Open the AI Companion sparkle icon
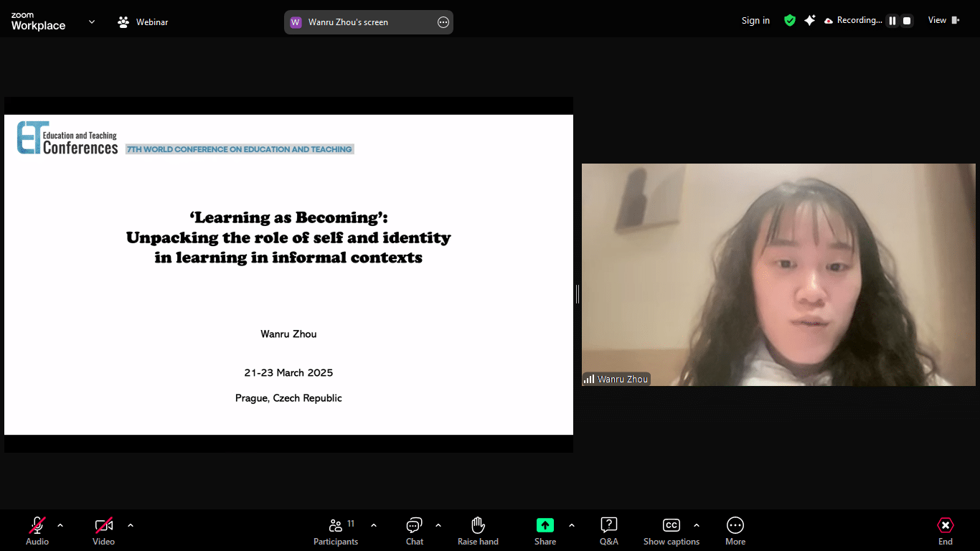The height and width of the screenshot is (551, 980). pyautogui.click(x=810, y=21)
